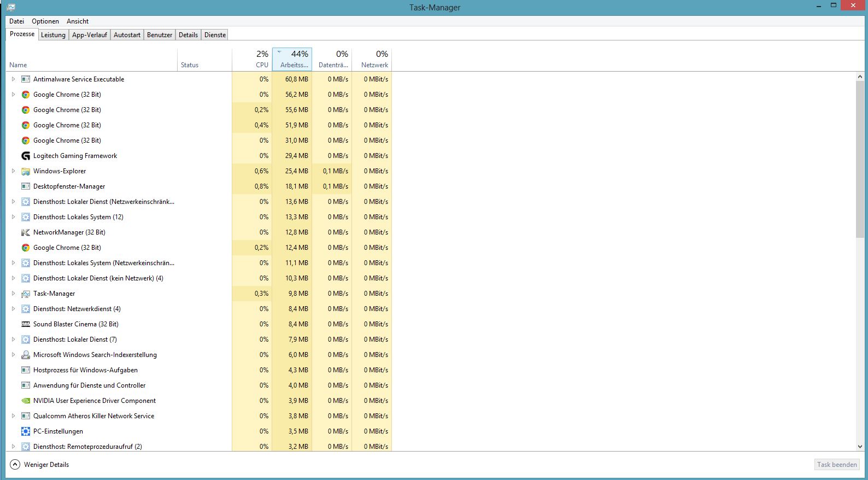Sort by the Name column header
Viewport: 868px width, 480px height.
pos(91,60)
